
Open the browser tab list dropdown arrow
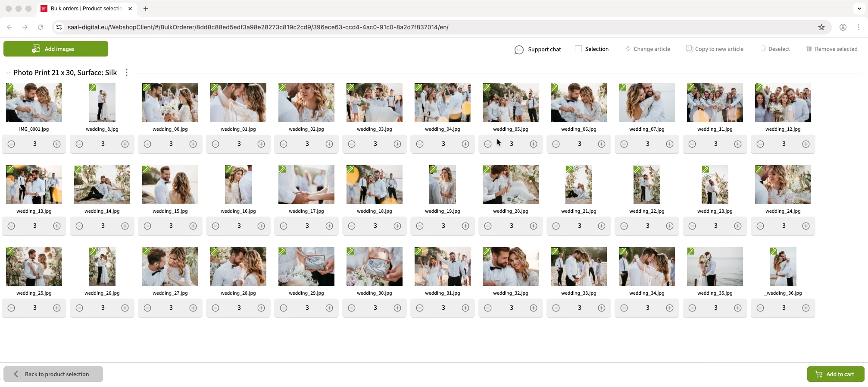pyautogui.click(x=859, y=9)
